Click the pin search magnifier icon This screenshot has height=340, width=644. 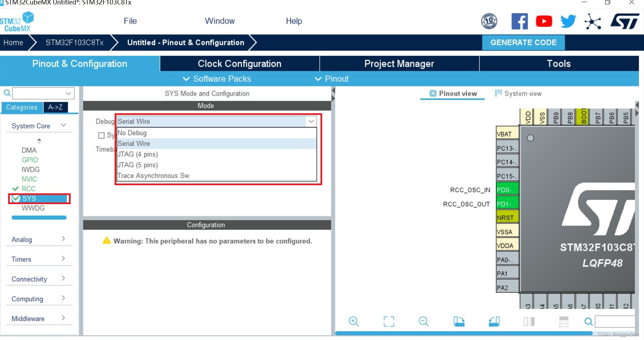click(x=589, y=321)
